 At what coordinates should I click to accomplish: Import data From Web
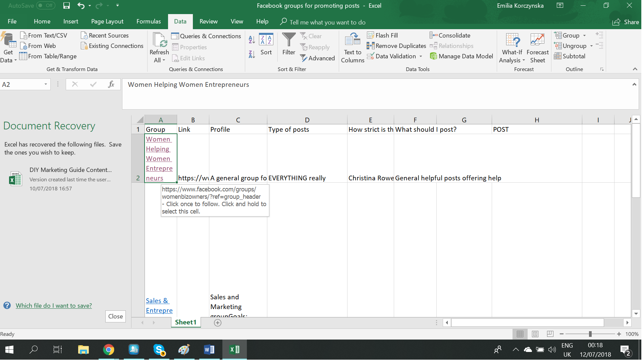coord(38,46)
